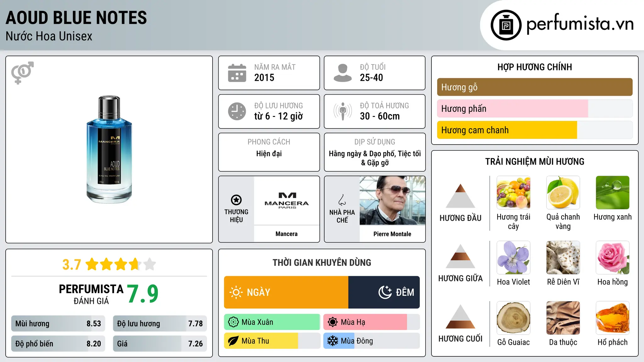Screen dimensions: 644x362
Task: Click the perfumista.vn site name
Action: 580,25
